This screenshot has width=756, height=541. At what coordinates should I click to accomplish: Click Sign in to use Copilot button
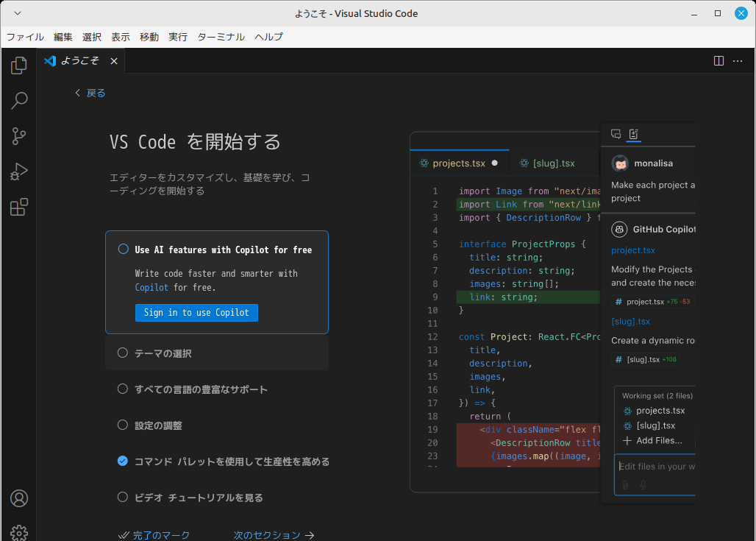[196, 313]
